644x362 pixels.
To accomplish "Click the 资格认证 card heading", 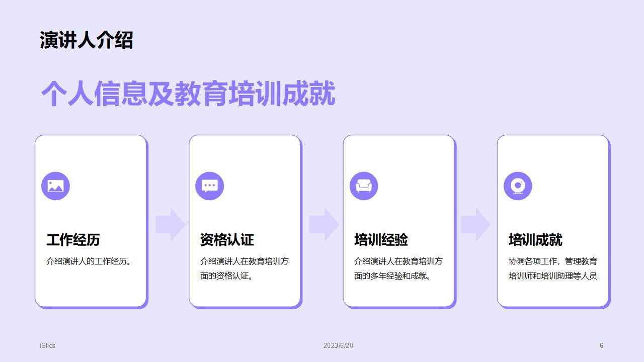I will point(227,240).
